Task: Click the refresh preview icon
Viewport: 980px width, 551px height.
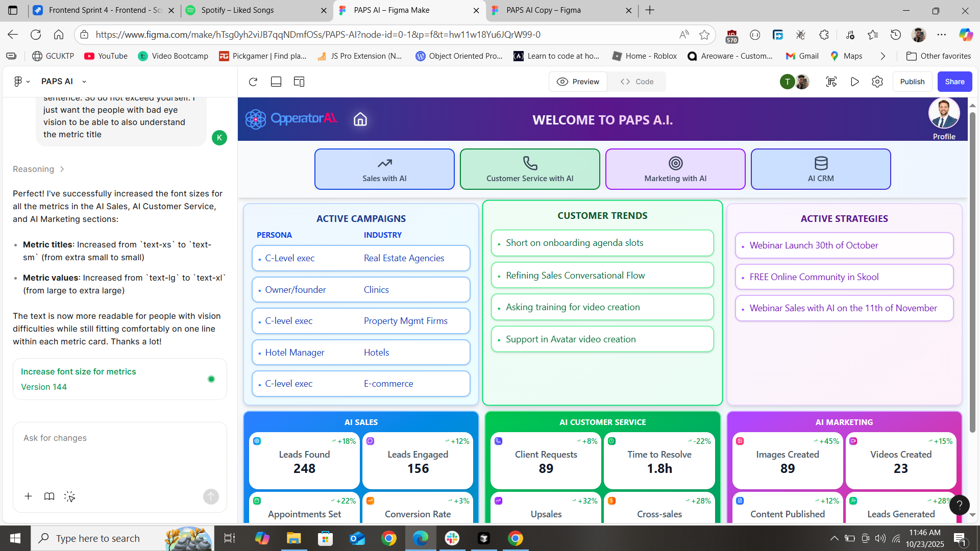Action: 253,82
